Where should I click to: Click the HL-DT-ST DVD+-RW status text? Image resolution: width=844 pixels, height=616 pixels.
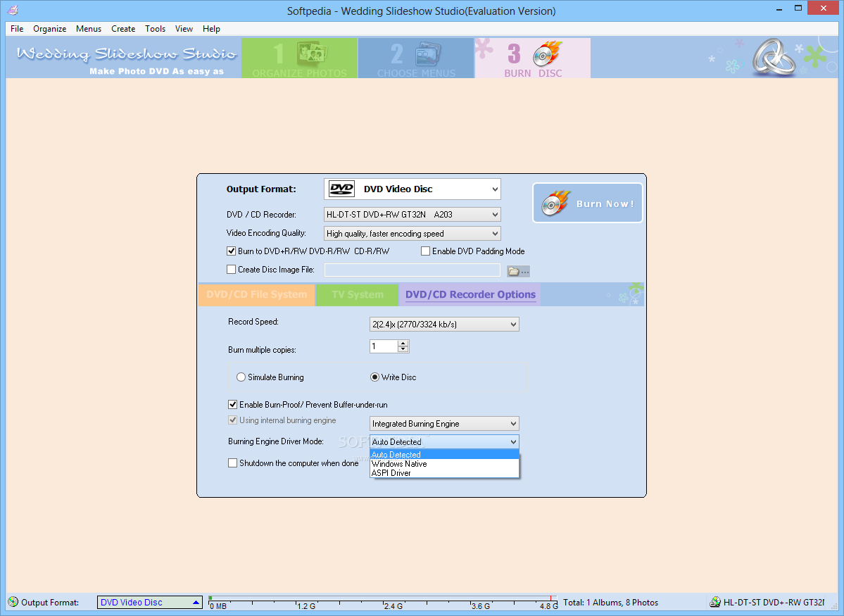click(x=774, y=603)
